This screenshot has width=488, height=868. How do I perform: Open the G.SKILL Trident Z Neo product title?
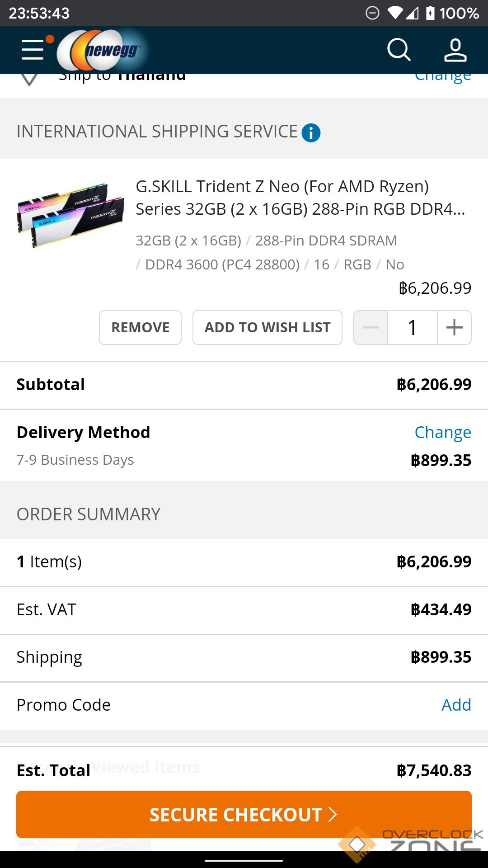(300, 198)
